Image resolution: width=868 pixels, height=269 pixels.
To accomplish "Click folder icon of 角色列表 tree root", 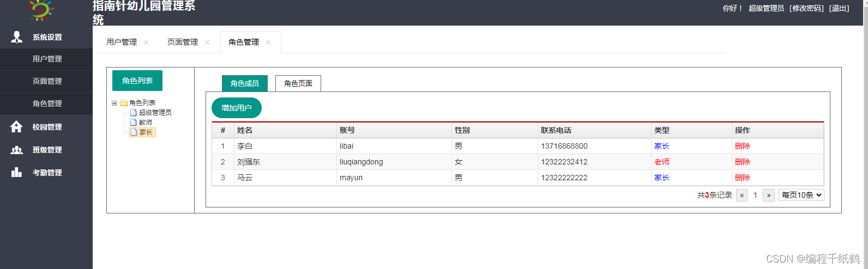I will tap(124, 103).
